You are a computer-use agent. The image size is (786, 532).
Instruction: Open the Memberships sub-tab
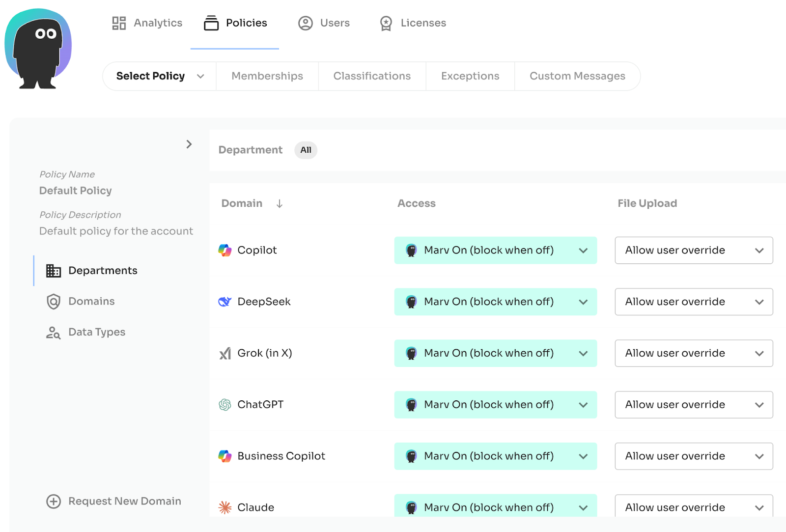(x=267, y=76)
